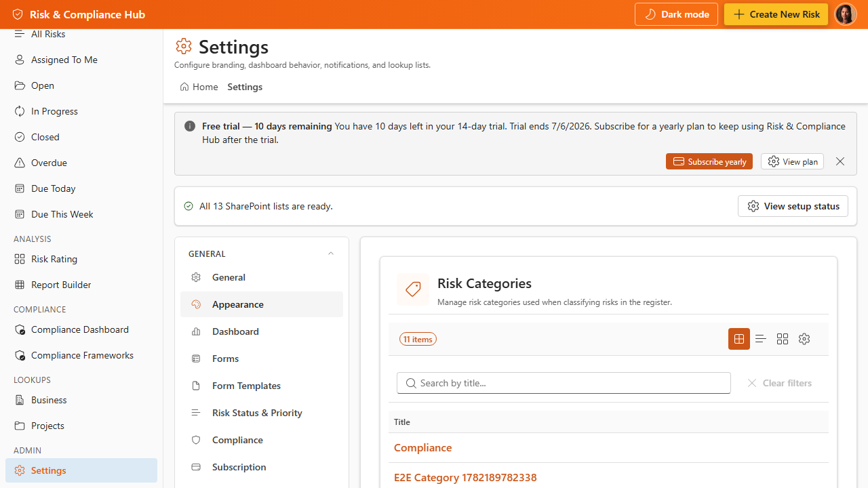Click the info icon in the trial banner
868x488 pixels.
[x=190, y=126]
